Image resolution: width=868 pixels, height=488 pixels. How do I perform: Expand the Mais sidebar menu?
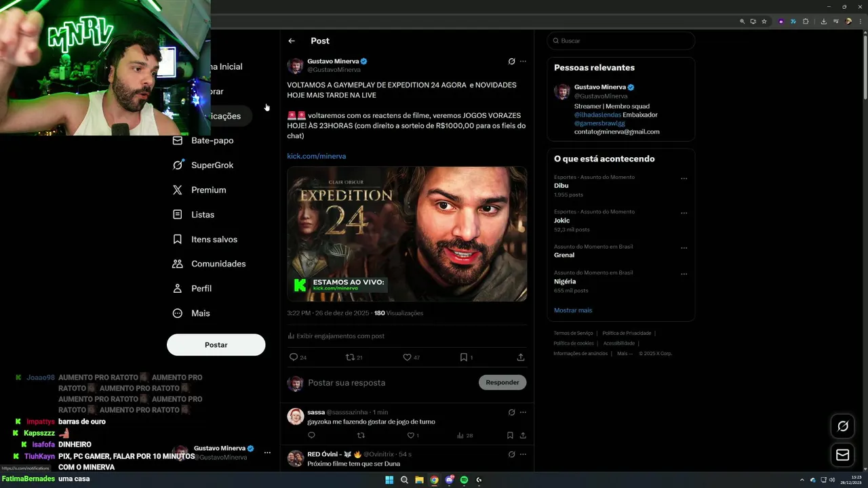coord(191,313)
